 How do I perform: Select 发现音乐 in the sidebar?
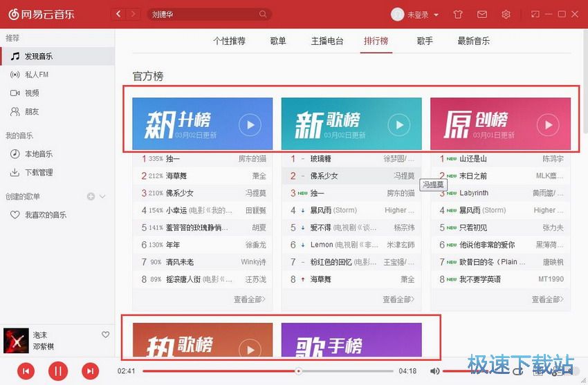[57, 56]
